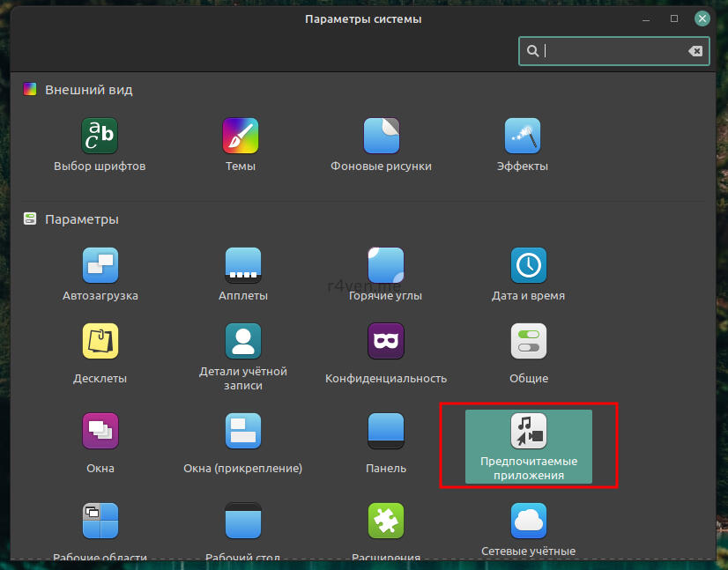Open the Эффекты effects settings
Image resolution: width=728 pixels, height=570 pixels.
pos(522,137)
